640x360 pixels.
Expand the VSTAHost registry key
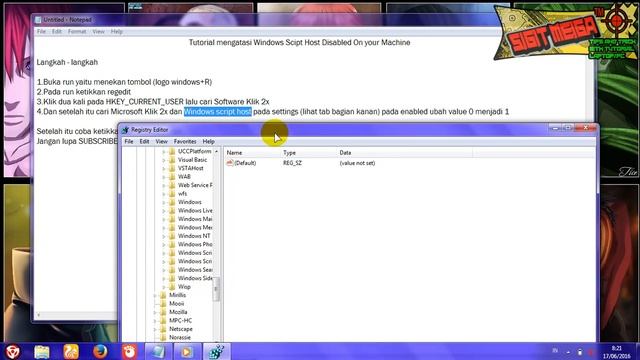[164, 169]
